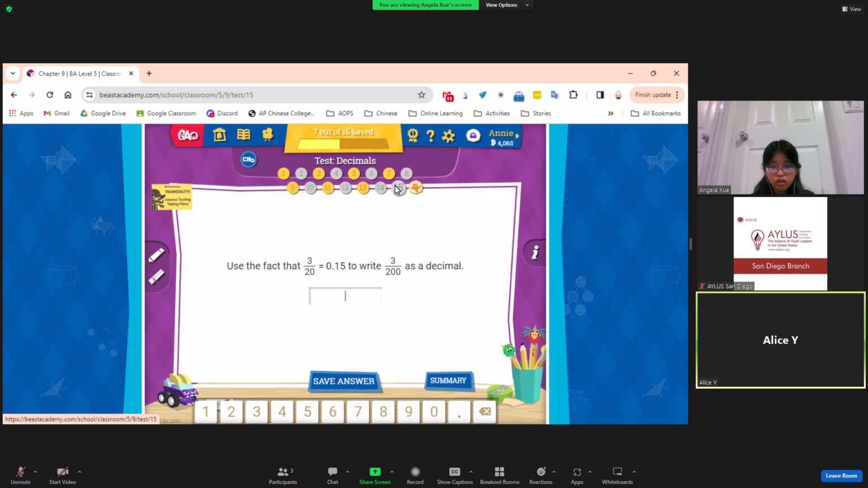The height and width of the screenshot is (488, 868).
Task: Bookmark this page with the star icon
Action: pyautogui.click(x=422, y=95)
